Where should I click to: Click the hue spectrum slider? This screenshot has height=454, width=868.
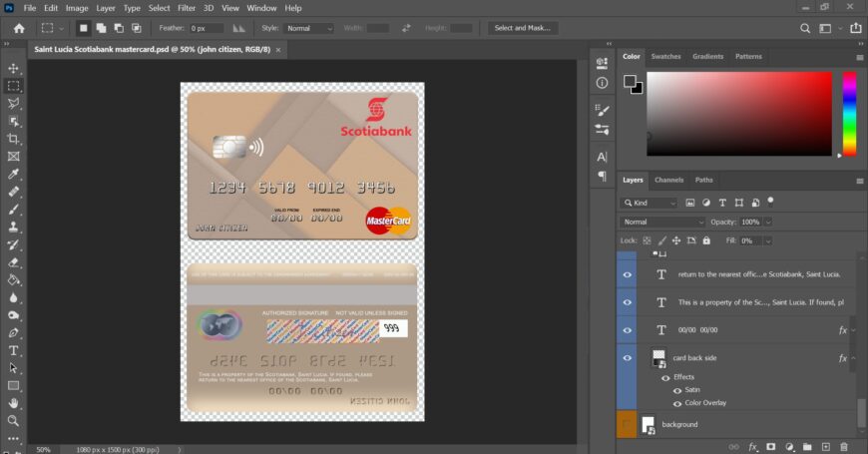click(849, 114)
